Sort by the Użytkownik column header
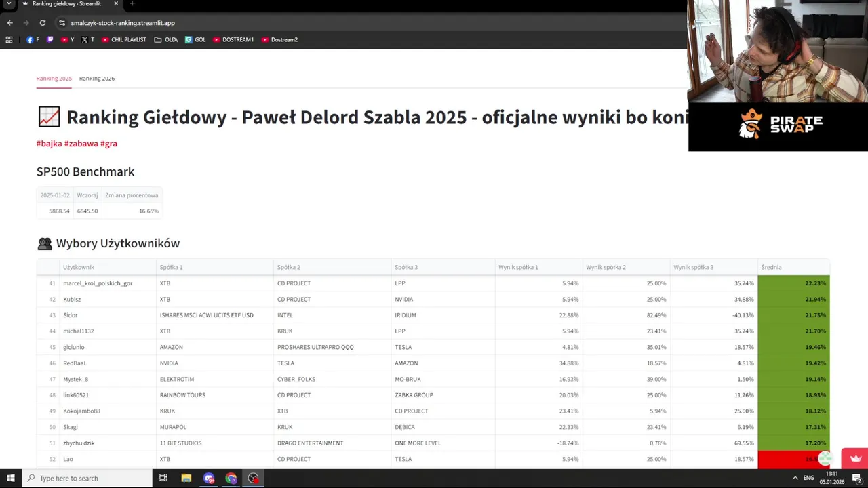This screenshot has width=868, height=488. click(x=107, y=267)
